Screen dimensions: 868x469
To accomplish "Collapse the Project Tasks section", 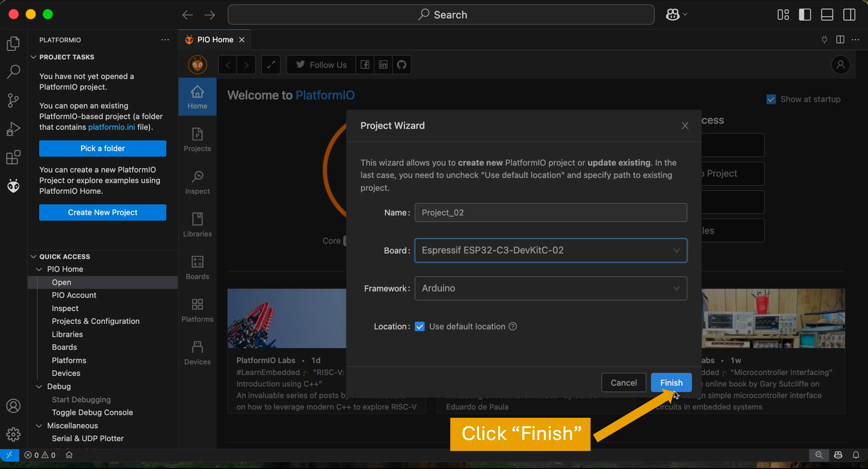I will coord(33,57).
